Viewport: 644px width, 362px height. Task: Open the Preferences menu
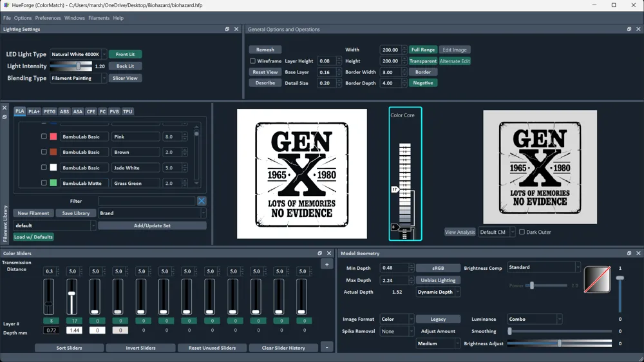48,18
